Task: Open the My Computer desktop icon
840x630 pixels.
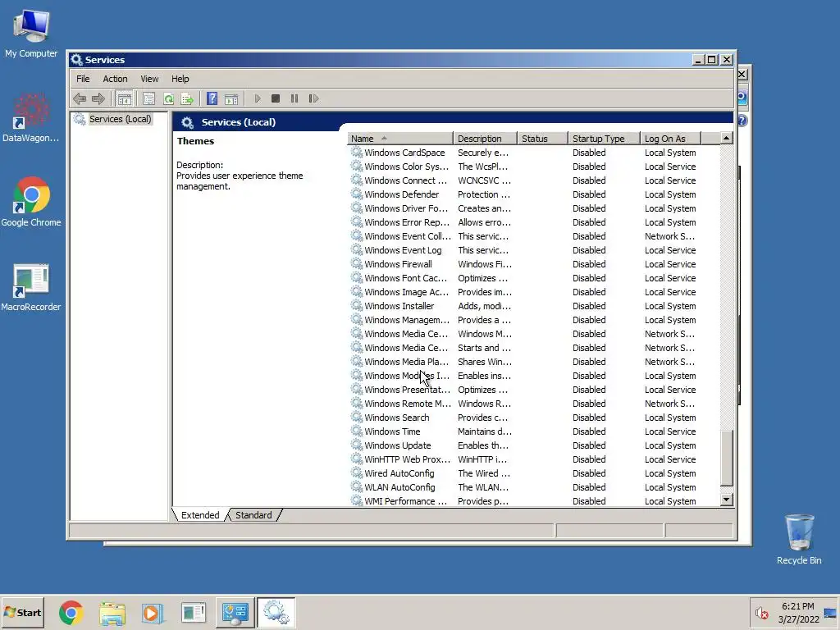Action: pos(31,33)
